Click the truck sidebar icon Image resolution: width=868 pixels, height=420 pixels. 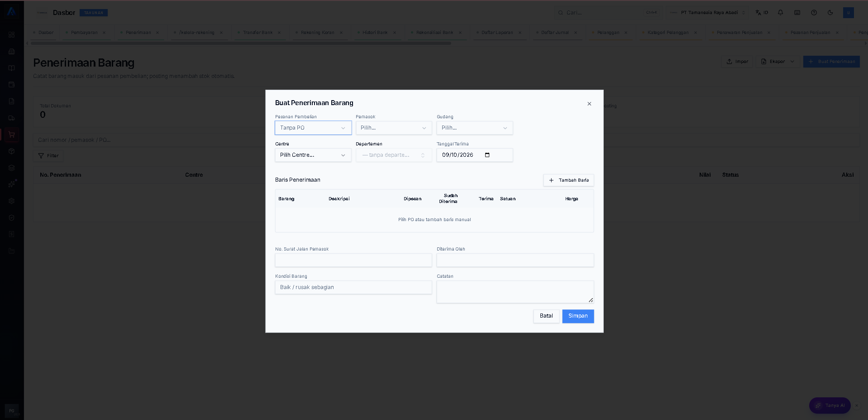click(12, 118)
